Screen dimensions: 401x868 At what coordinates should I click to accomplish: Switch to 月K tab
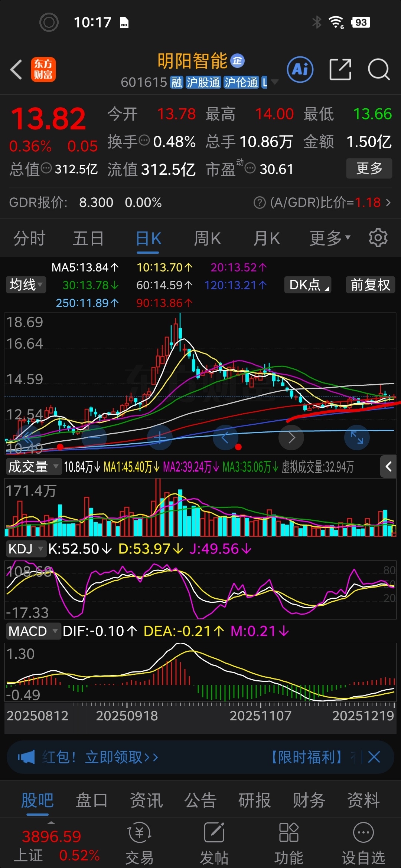point(267,238)
